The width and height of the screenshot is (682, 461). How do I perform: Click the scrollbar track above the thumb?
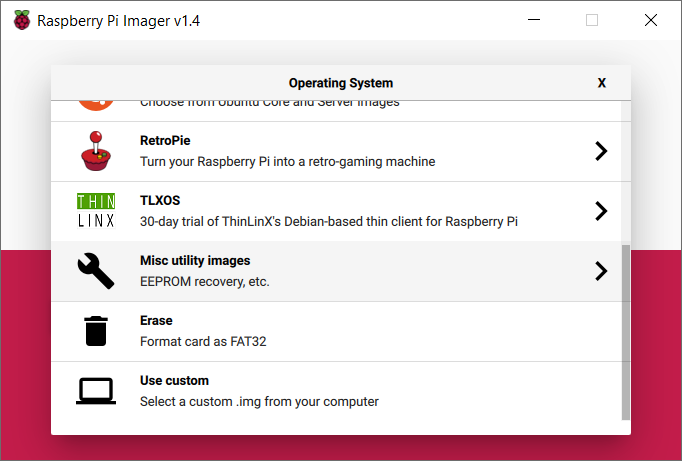point(625,173)
